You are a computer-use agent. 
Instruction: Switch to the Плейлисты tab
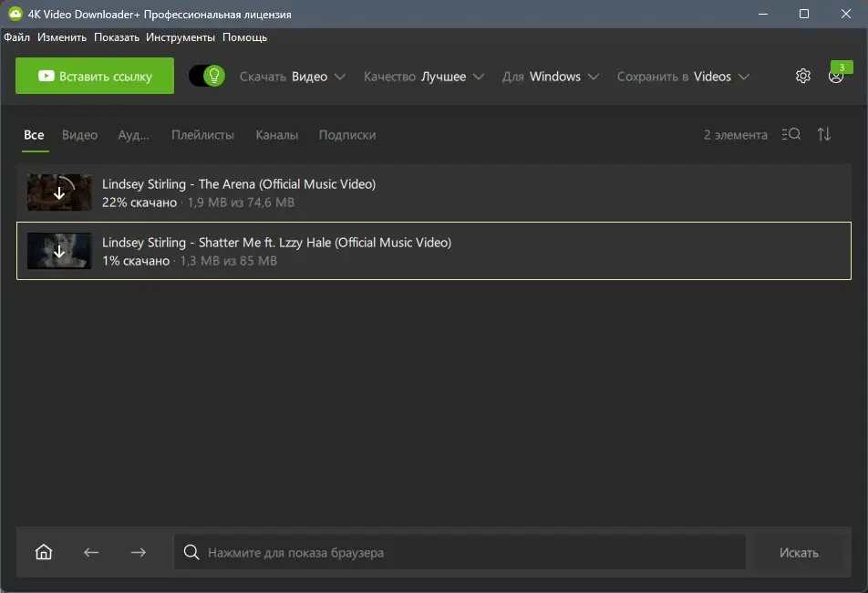click(x=202, y=134)
